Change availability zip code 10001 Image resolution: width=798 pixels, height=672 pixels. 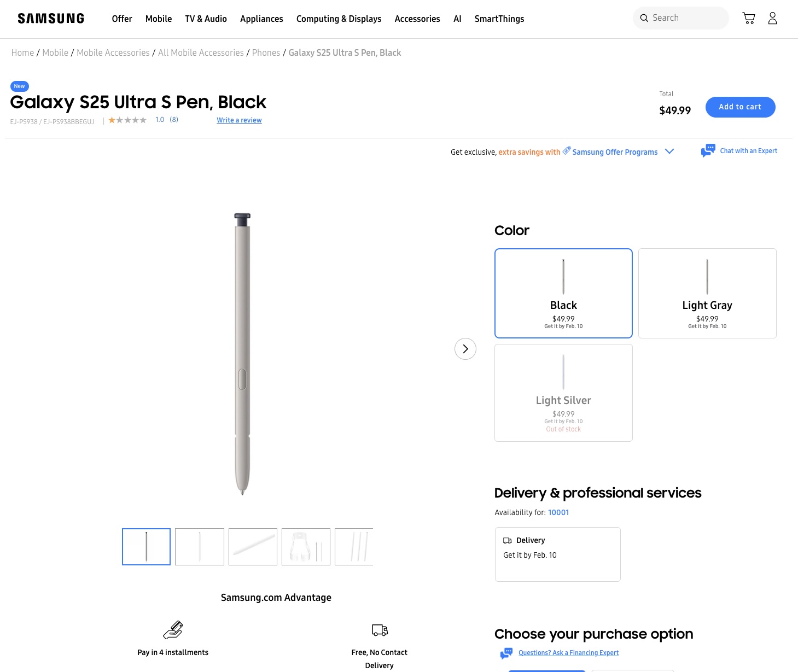558,512
